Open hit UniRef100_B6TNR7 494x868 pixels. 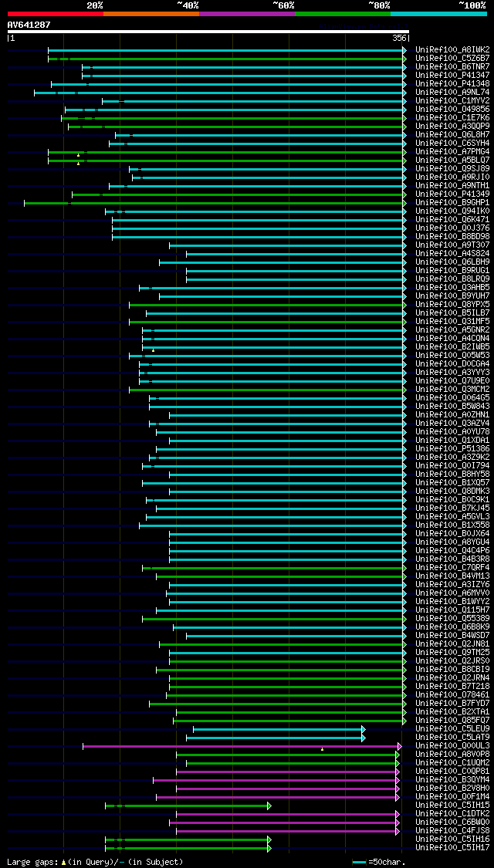[x=452, y=66]
